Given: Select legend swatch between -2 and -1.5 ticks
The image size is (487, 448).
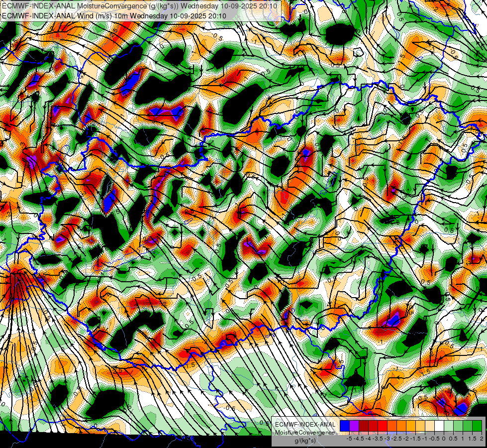Looking at the screenshot, I should (410, 426).
